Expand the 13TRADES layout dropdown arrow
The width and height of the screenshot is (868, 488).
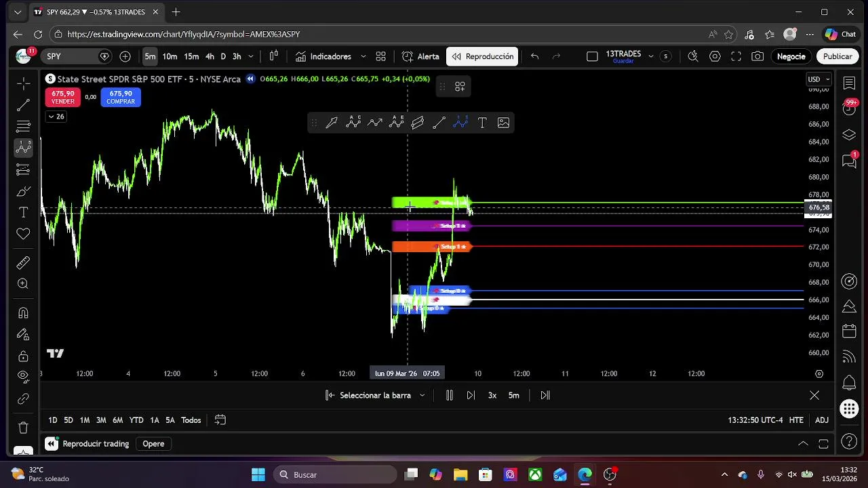(650, 56)
